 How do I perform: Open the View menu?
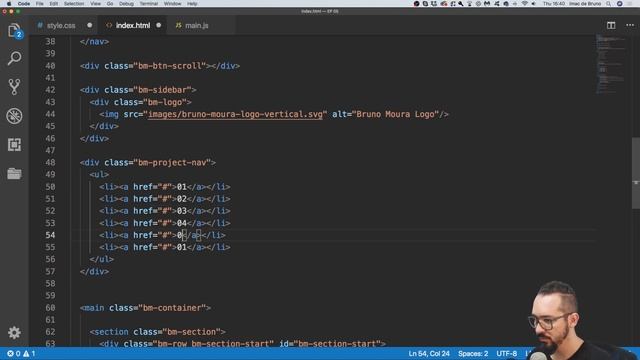(x=96, y=4)
